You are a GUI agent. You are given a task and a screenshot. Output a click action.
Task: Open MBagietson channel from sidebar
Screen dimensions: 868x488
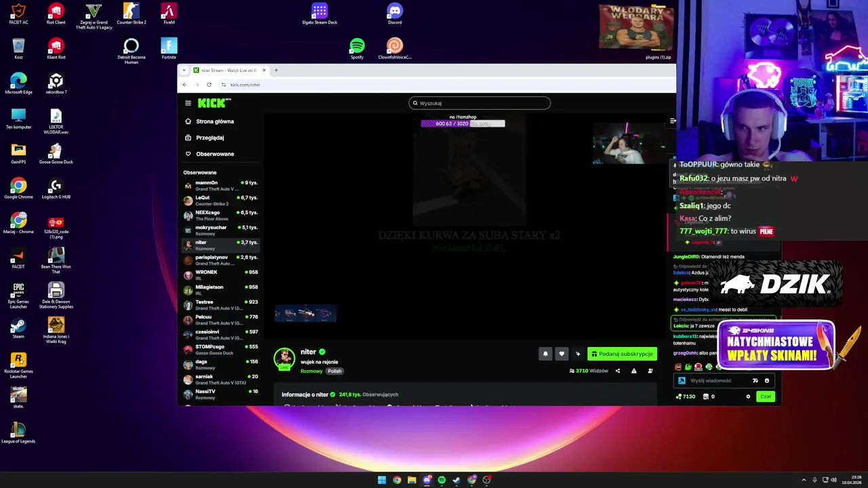(x=221, y=290)
